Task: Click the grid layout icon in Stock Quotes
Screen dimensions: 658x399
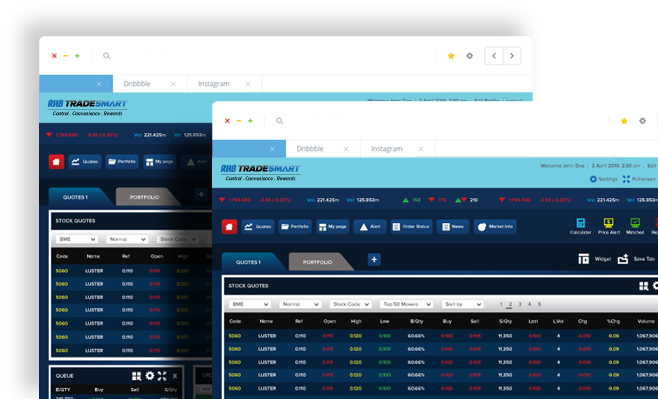Action: (x=643, y=286)
